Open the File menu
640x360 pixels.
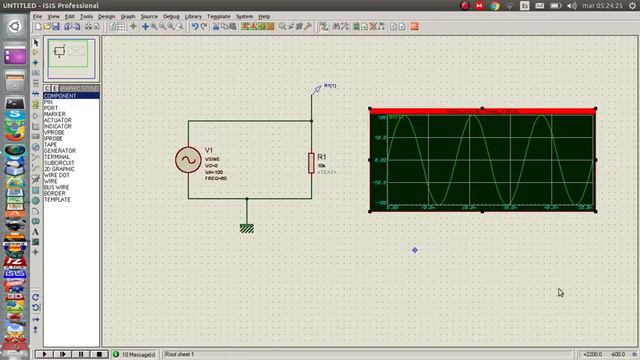38,16
